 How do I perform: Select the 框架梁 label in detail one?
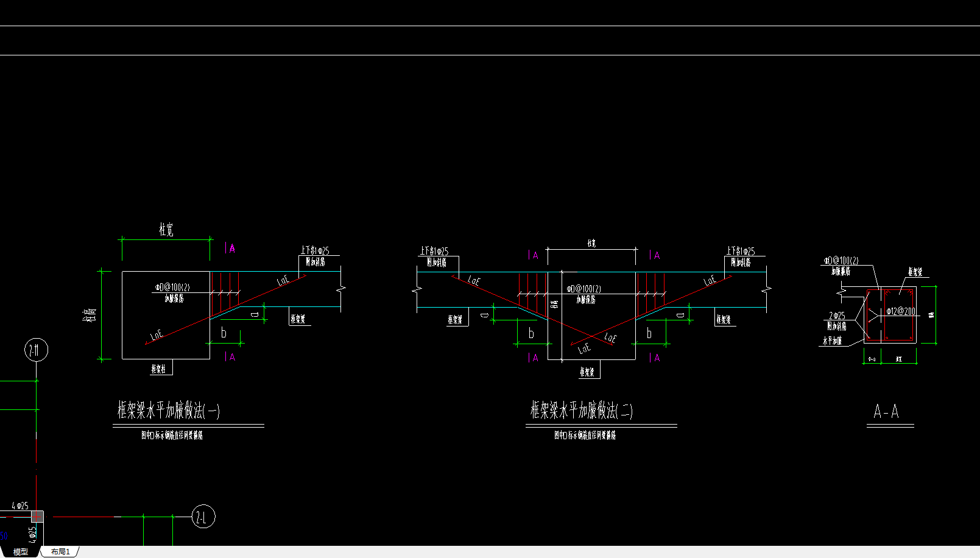click(298, 319)
